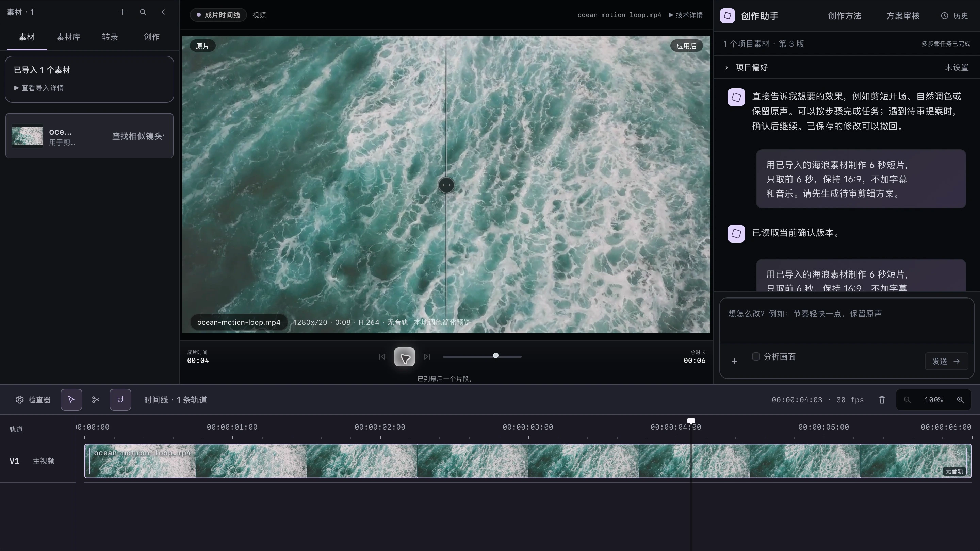Viewport: 980px width, 551px height.
Task: Switch to the 素材库 tab
Action: 68,37
